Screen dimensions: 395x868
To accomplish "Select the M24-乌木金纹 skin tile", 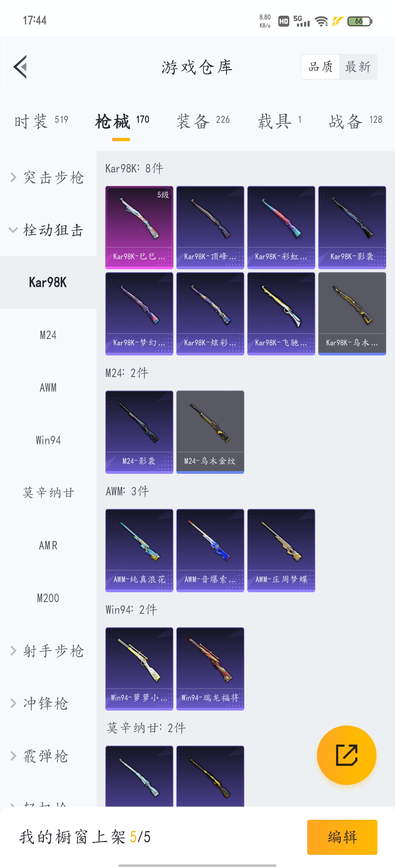I will [x=210, y=432].
